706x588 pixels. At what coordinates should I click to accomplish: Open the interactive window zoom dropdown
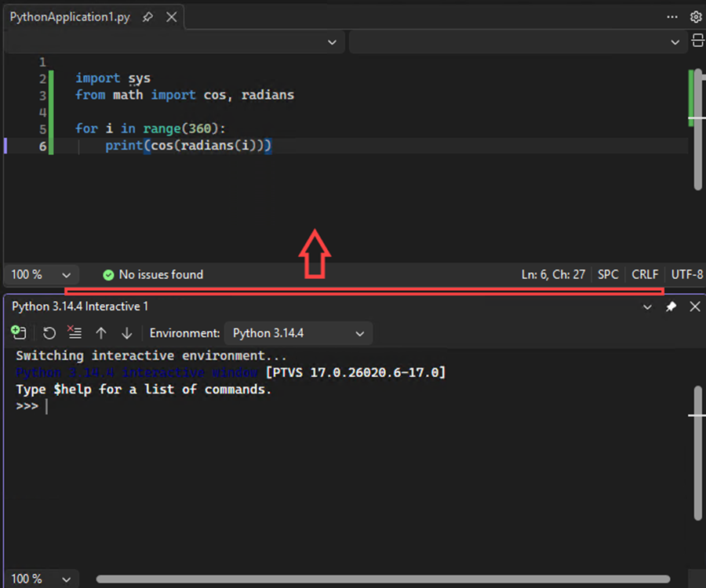[x=41, y=579]
